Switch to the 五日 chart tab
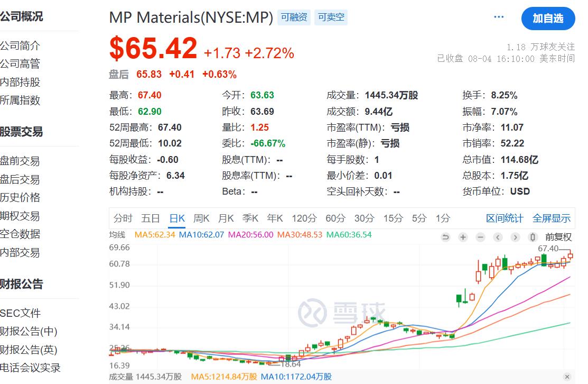The width and height of the screenshot is (588, 384). tap(151, 218)
